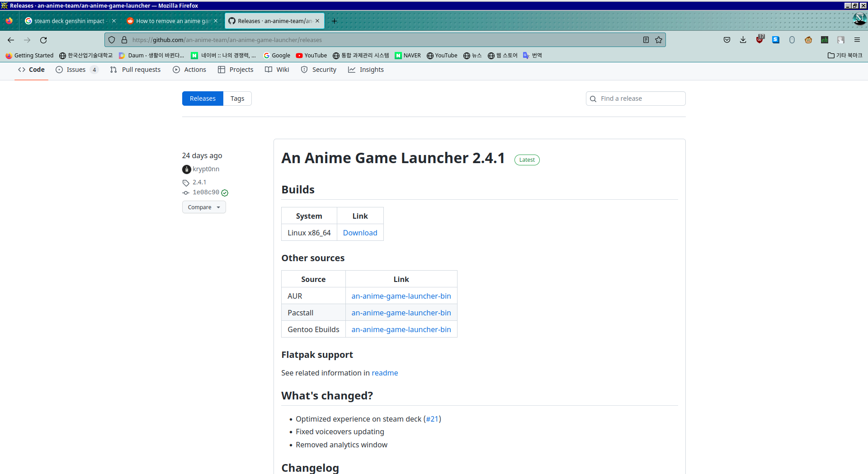Open the Firefox downloads panel
The image size is (868, 474).
pyautogui.click(x=743, y=40)
